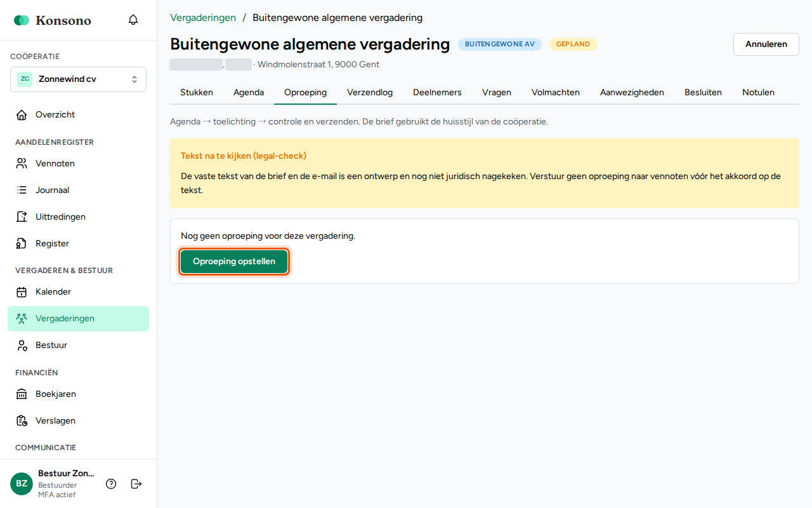Click the BUITENGEWONE AV badge
The height and width of the screenshot is (508, 812).
point(500,44)
